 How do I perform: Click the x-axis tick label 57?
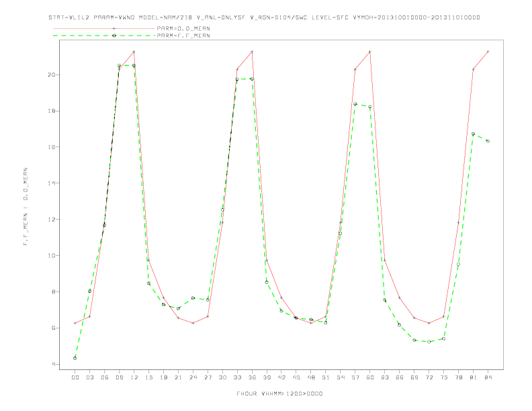pyautogui.click(x=355, y=377)
